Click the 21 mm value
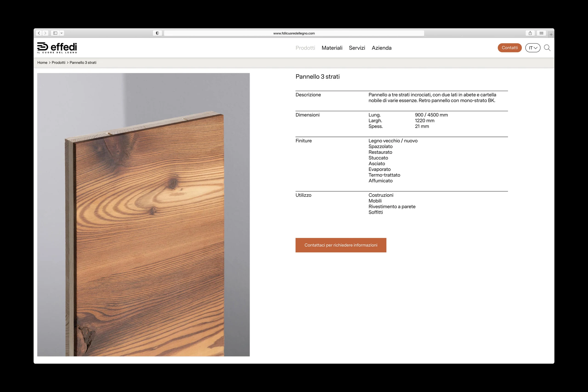 pyautogui.click(x=422, y=126)
